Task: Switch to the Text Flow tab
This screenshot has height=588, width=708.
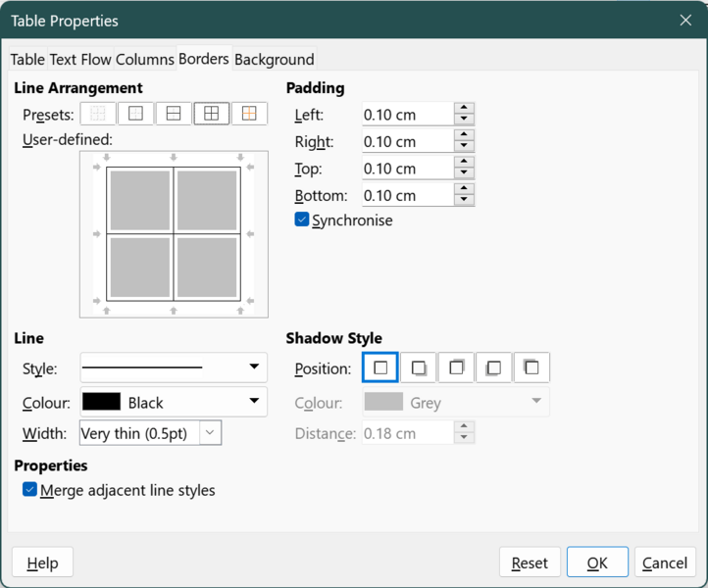Action: tap(80, 60)
